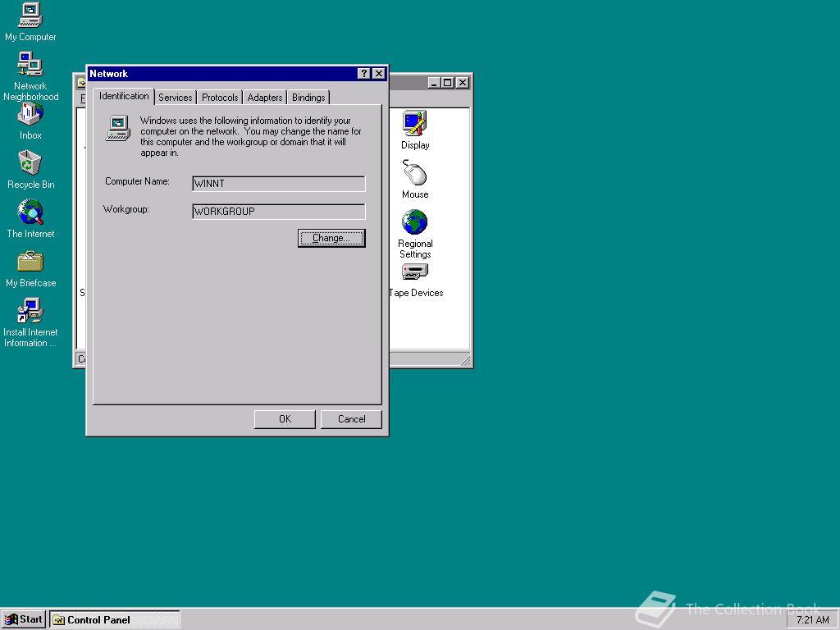Close the Control Panel window
Image resolution: width=840 pixels, height=630 pixels.
[x=463, y=83]
